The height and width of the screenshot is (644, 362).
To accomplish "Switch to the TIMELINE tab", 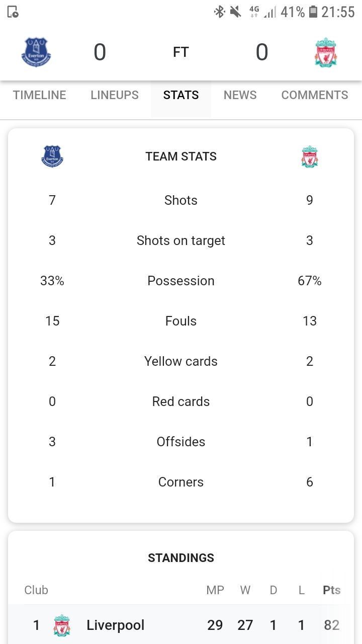I will [x=39, y=95].
